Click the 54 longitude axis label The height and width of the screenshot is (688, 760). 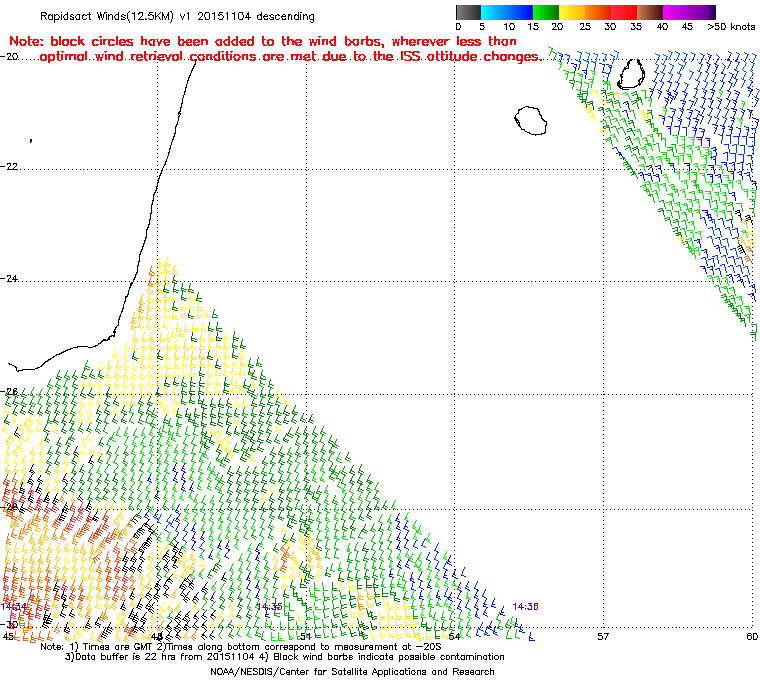click(454, 636)
